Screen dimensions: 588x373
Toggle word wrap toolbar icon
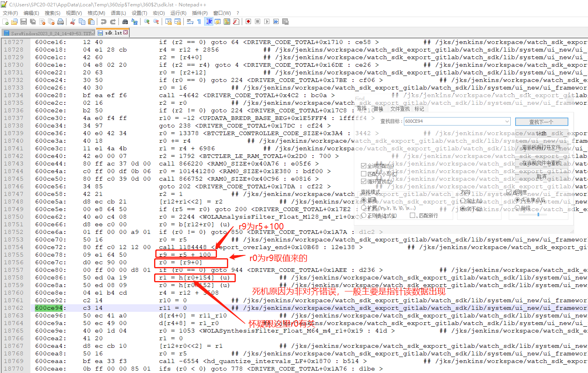pyautogui.click(x=190, y=22)
